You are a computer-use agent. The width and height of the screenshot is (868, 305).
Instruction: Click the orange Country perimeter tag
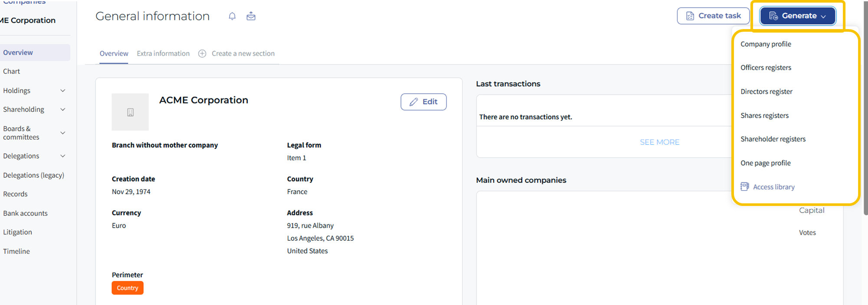coord(127,288)
